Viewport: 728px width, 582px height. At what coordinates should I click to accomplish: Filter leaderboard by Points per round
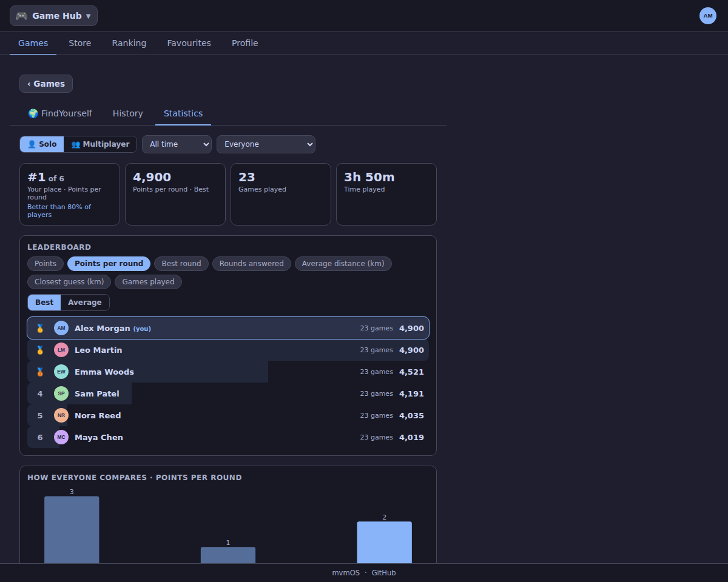point(109,264)
